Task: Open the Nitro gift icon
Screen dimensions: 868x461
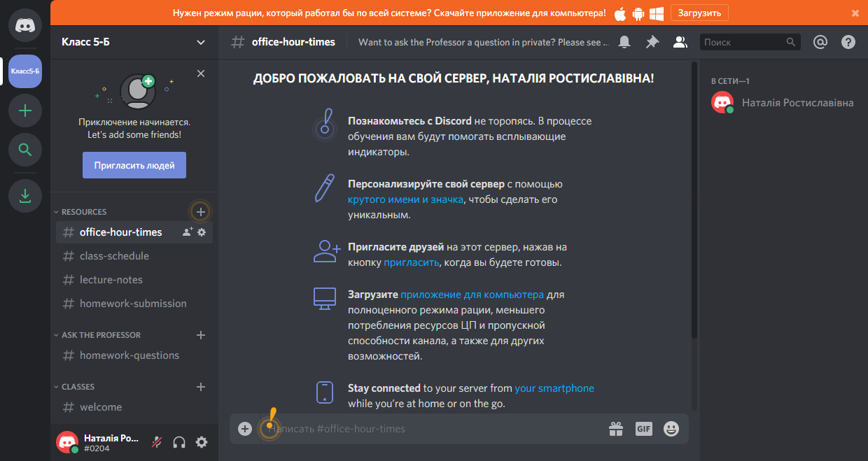Action: [616, 429]
